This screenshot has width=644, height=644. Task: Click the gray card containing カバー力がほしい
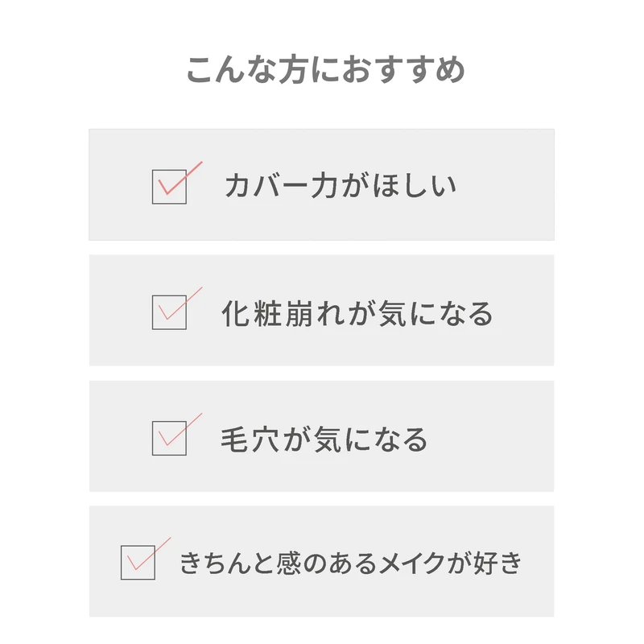pyautogui.click(x=499, y=217)
